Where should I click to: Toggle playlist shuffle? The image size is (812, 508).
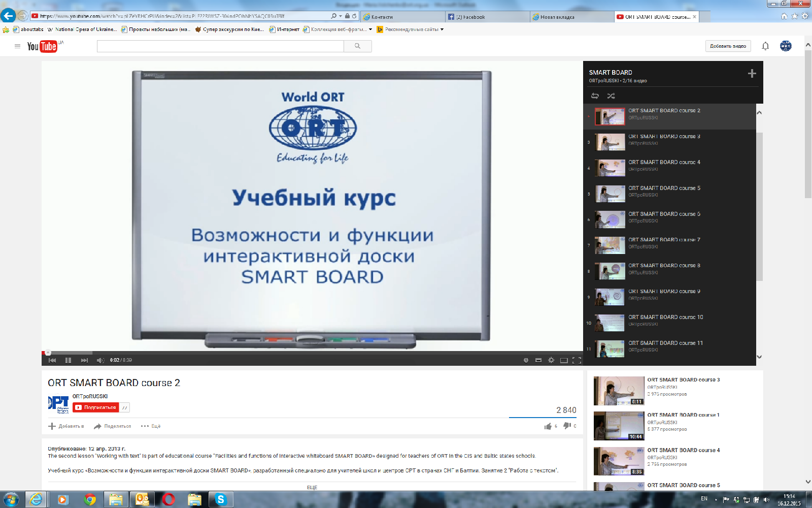click(x=611, y=96)
